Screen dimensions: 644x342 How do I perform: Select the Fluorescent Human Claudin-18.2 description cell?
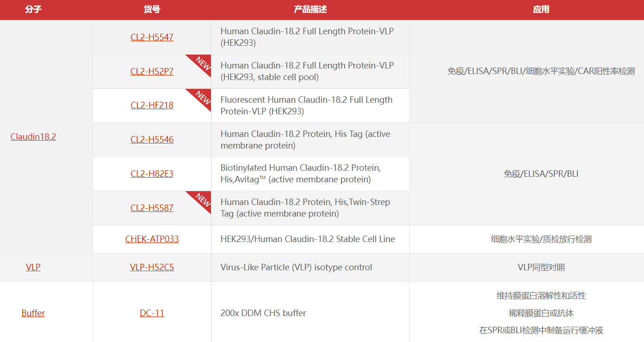click(x=310, y=106)
